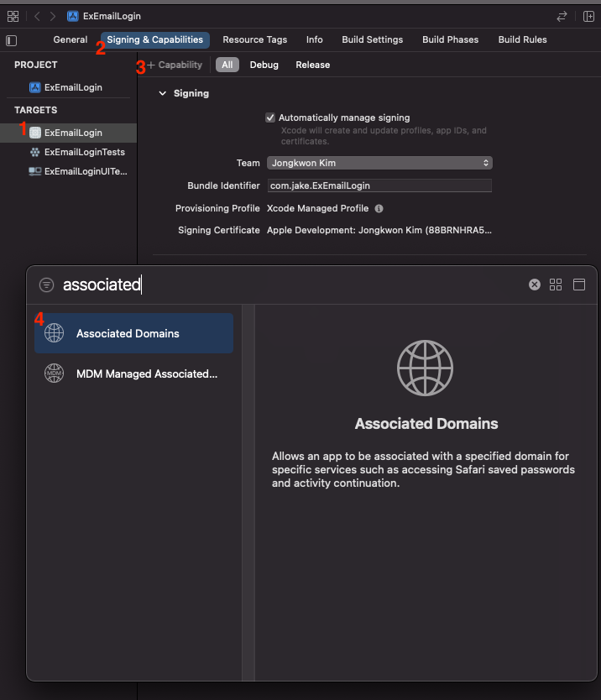This screenshot has height=700, width=601.
Task: Click the Provisioning Profile info icon
Action: tap(379, 208)
